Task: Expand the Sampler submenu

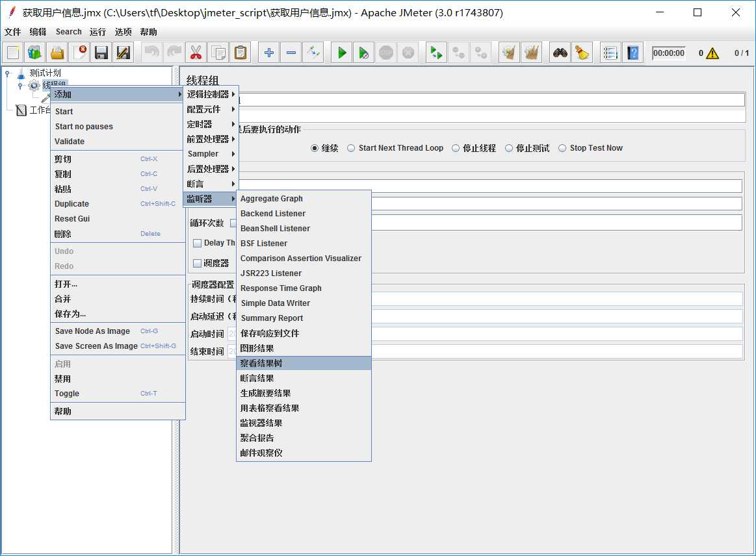Action: point(210,154)
